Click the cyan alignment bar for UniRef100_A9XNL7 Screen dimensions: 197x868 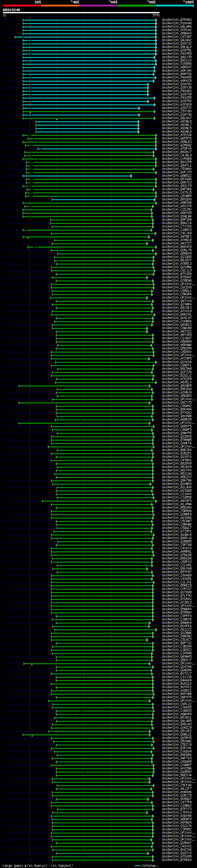click(87, 125)
